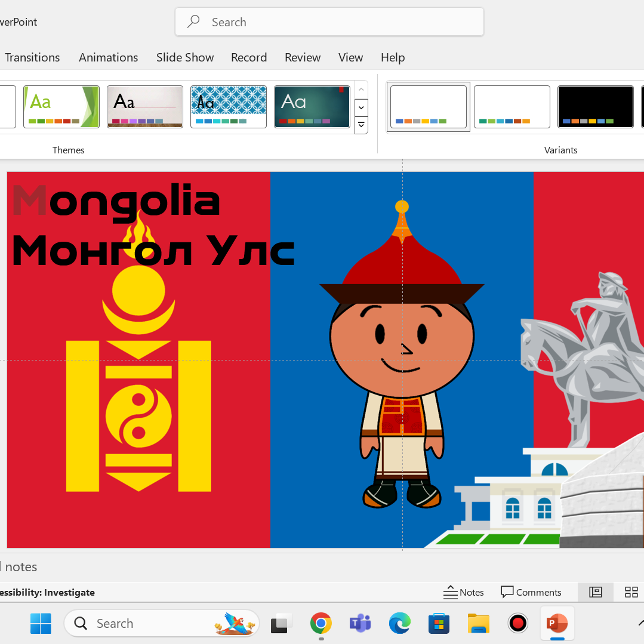Click the Windows Start button
644x644 pixels.
pyautogui.click(x=41, y=624)
